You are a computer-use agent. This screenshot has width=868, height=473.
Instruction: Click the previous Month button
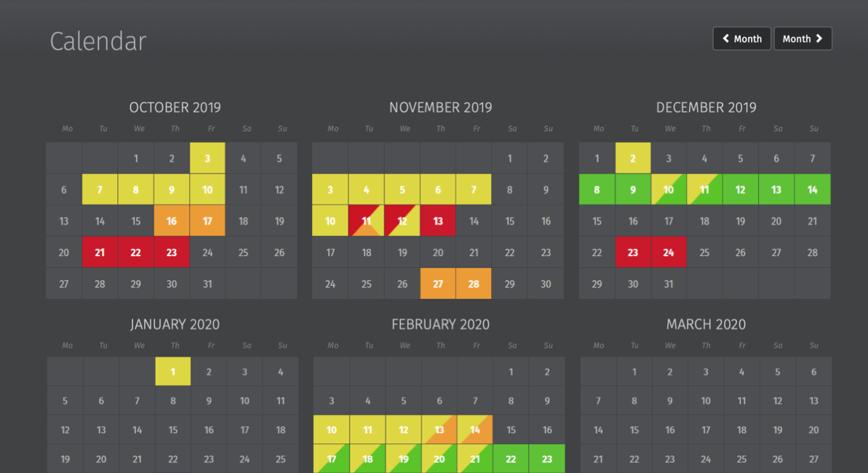coord(741,39)
